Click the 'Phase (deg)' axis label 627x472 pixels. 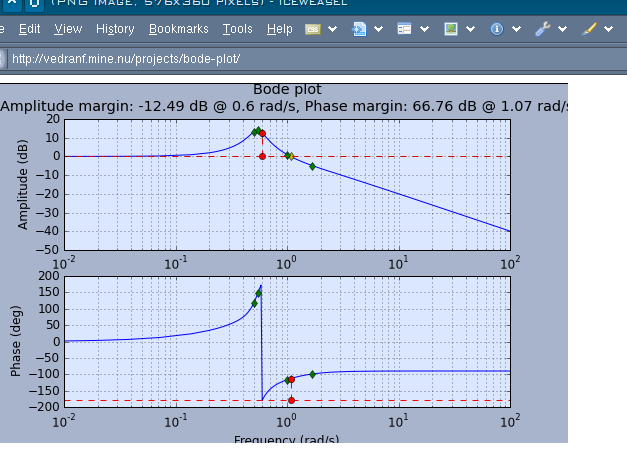click(16, 341)
